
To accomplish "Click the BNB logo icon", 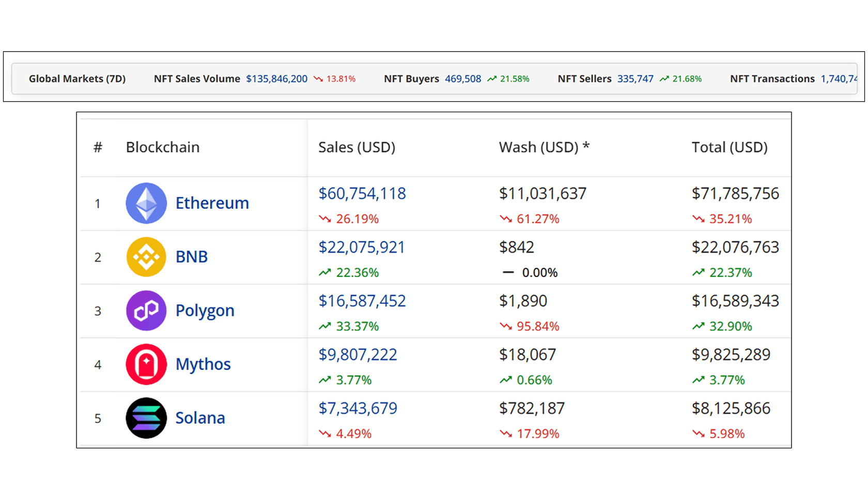I will tap(146, 257).
